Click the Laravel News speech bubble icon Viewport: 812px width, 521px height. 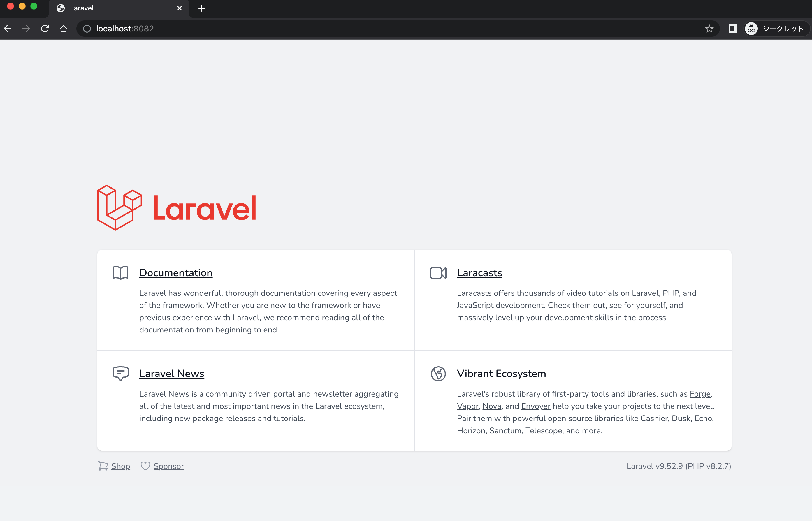coord(120,374)
